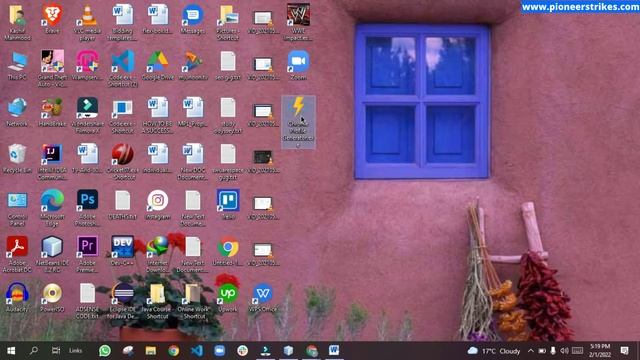Expand hidden system tray icons chevron
This screenshot has height=360, width=640.
point(531,351)
